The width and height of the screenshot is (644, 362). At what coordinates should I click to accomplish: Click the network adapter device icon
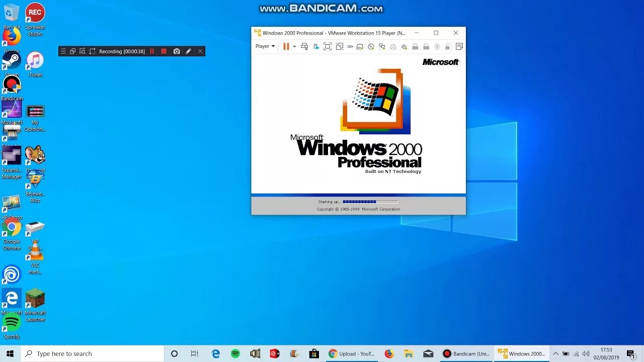click(382, 46)
